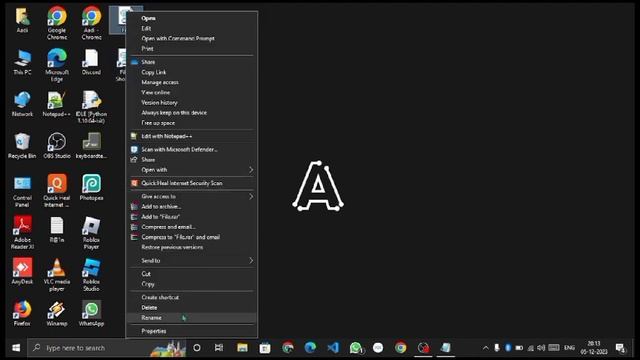
Task: Click Create shortcut menu entry
Action: [192, 298]
